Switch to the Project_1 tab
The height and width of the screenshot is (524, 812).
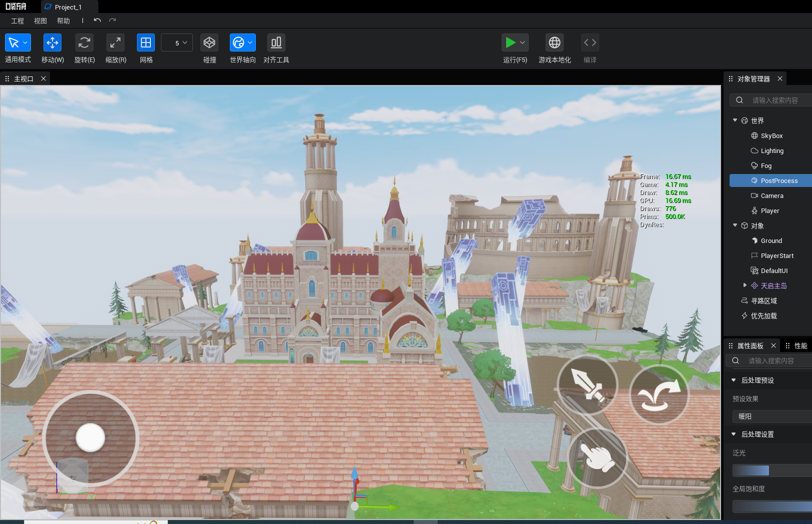pyautogui.click(x=69, y=7)
